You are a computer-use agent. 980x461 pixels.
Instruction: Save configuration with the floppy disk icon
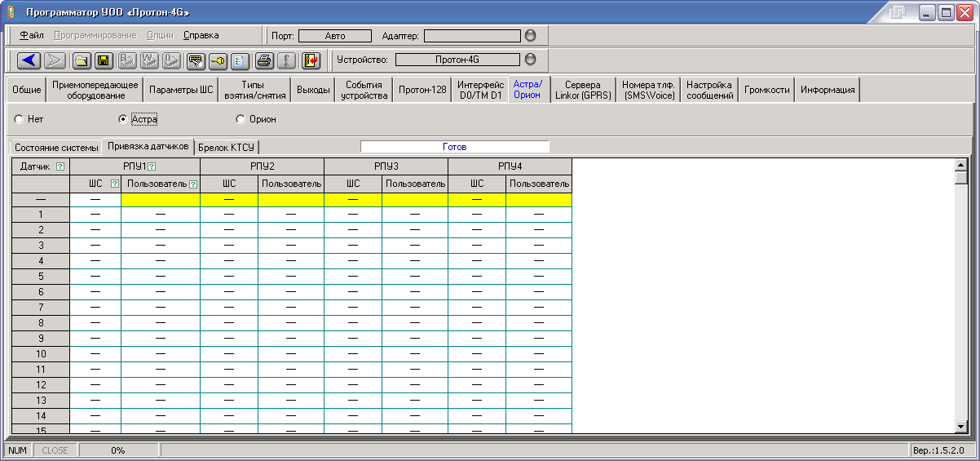click(104, 60)
